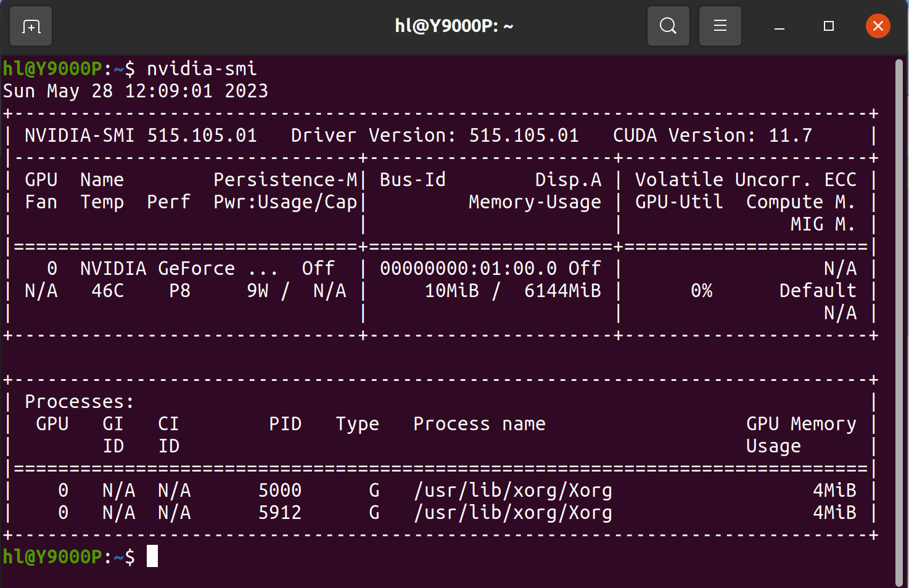
Task: Click the terminal cursor at bottom prompt
Action: tap(152, 556)
